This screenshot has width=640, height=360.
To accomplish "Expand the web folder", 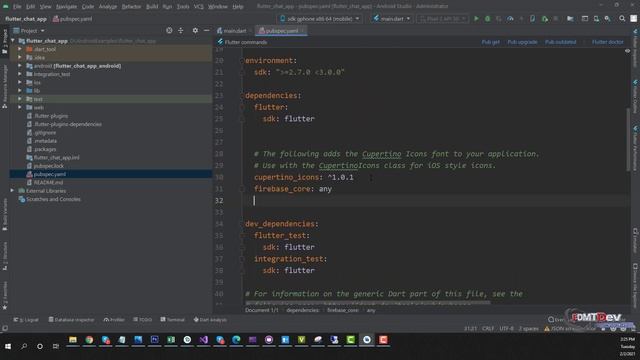I will [x=20, y=107].
